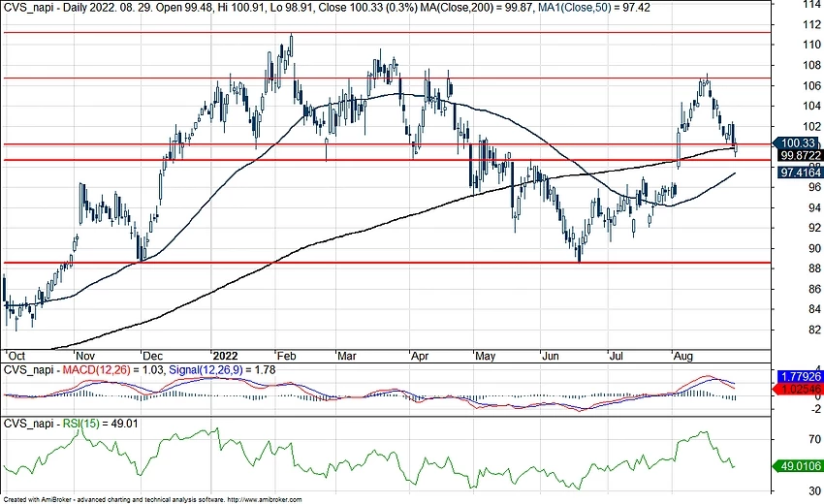Screen dimensions: 824x504
Task: Click the 104 price axis value
Action: coord(811,106)
